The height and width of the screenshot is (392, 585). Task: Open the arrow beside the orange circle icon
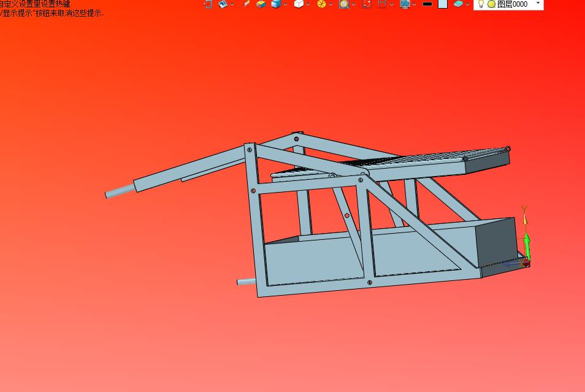click(x=331, y=4)
